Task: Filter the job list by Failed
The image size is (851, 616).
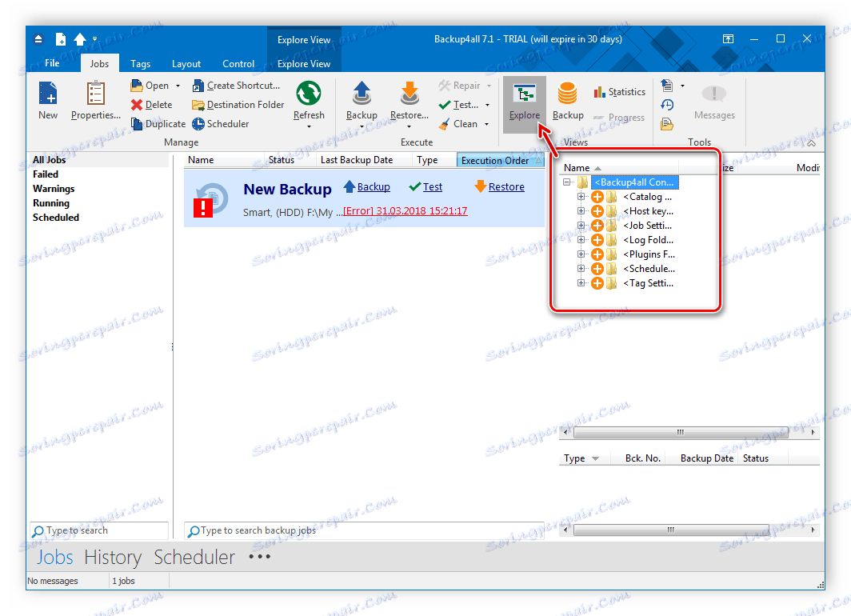Action: tap(46, 174)
